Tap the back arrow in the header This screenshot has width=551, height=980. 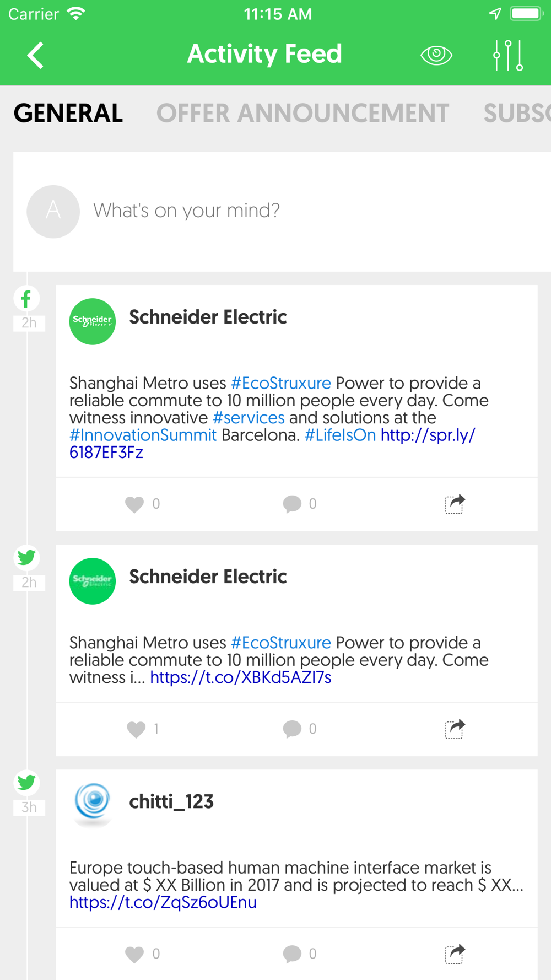click(x=35, y=55)
